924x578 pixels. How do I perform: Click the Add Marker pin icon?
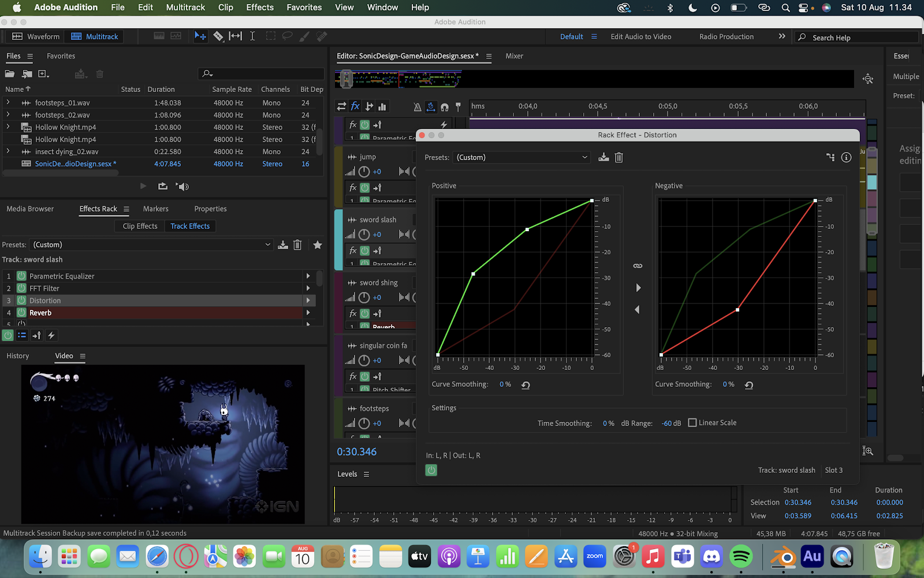click(459, 107)
